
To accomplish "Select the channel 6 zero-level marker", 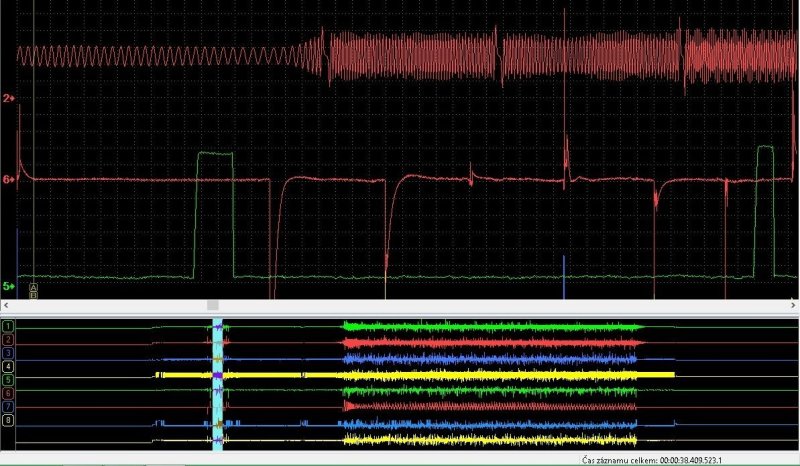I will 8,179.
